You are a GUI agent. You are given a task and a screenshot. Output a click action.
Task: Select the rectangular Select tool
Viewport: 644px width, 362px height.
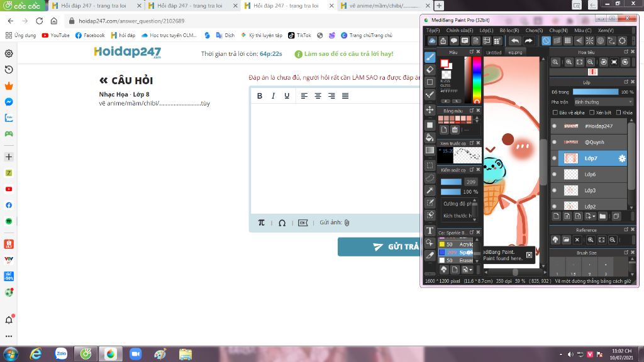pos(430,165)
